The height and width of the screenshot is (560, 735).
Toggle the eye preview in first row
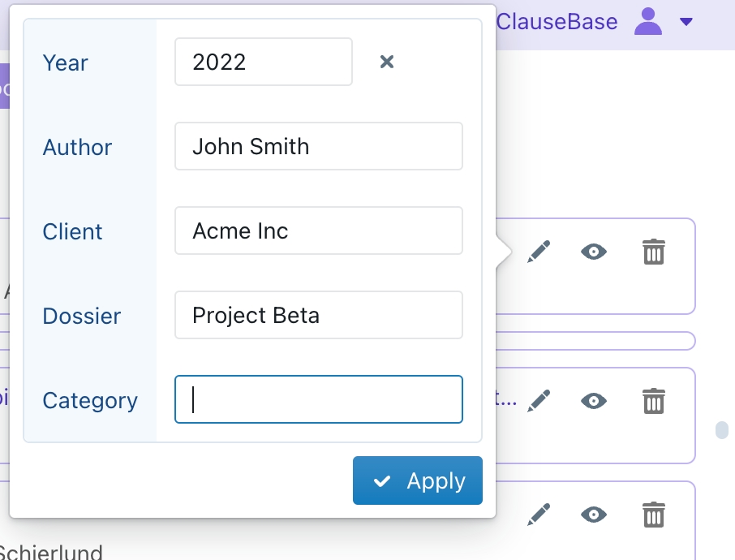coord(594,252)
